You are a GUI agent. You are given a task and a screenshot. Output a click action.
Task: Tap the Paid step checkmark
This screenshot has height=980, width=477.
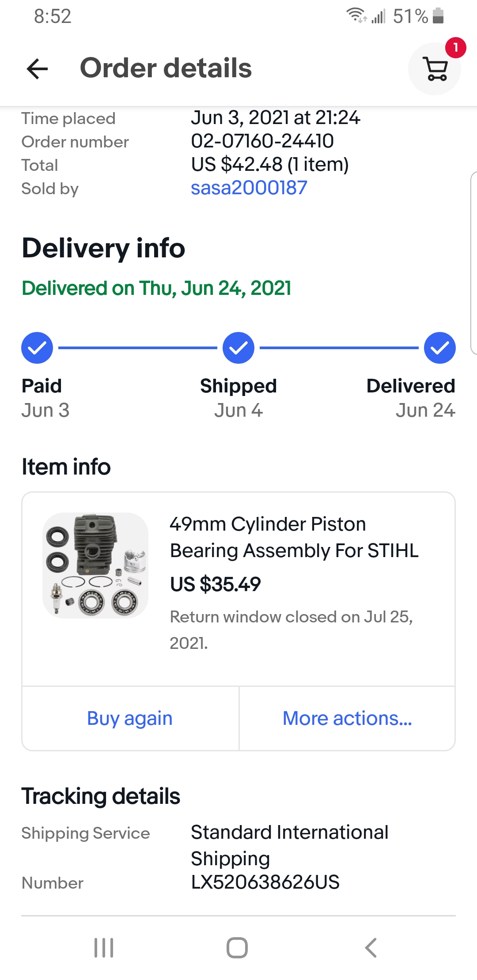click(x=37, y=348)
